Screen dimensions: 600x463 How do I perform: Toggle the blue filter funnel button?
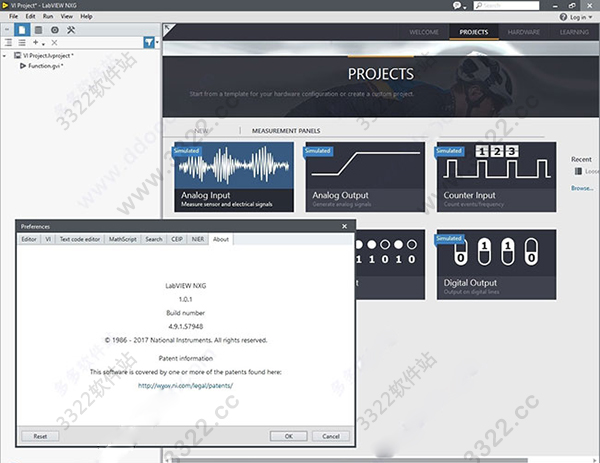click(x=149, y=42)
